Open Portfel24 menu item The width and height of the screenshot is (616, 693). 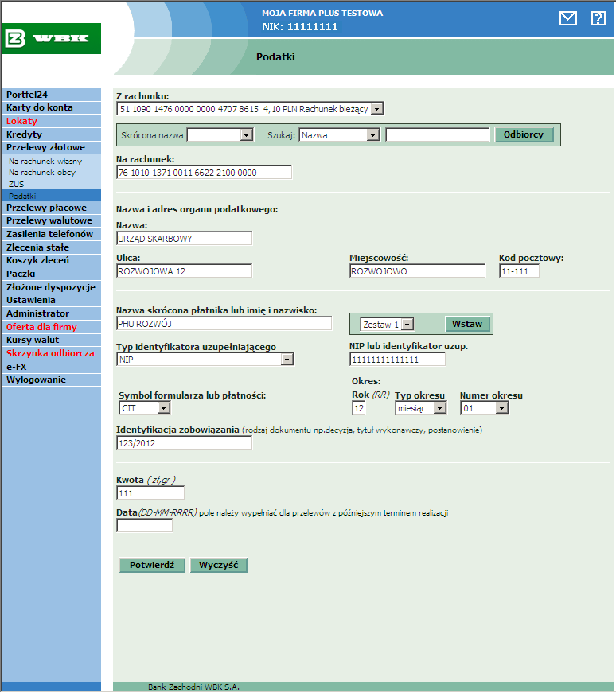(x=51, y=95)
